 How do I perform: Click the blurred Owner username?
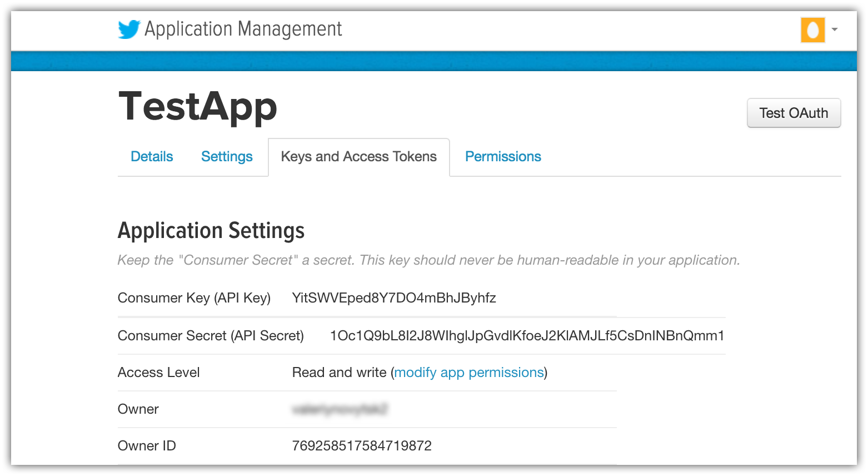[340, 409]
